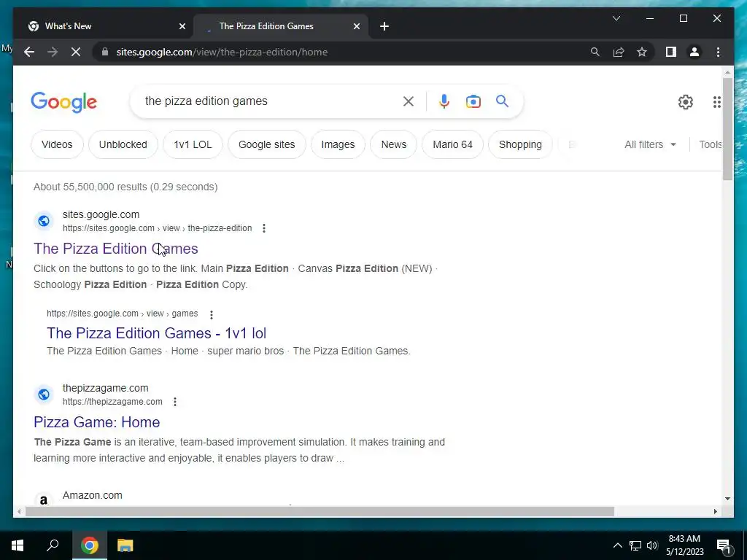Click the Google logo
This screenshot has height=560, width=747.
click(x=64, y=102)
